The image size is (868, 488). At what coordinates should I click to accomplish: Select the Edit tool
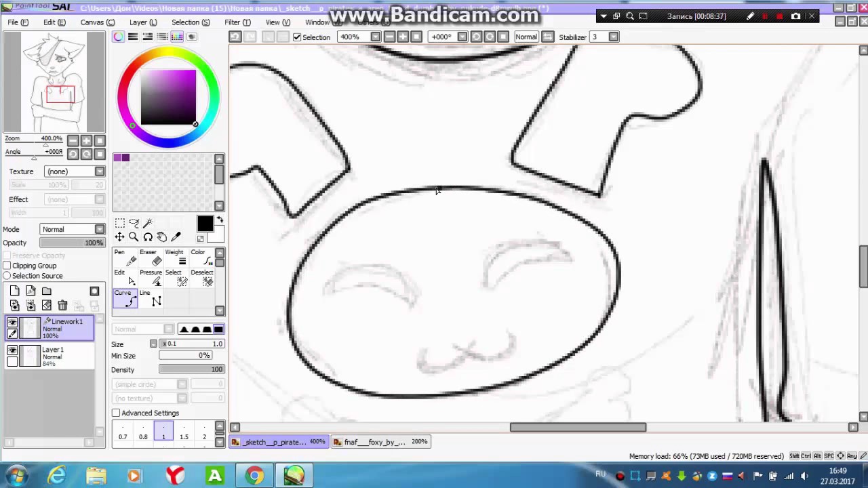tap(126, 278)
